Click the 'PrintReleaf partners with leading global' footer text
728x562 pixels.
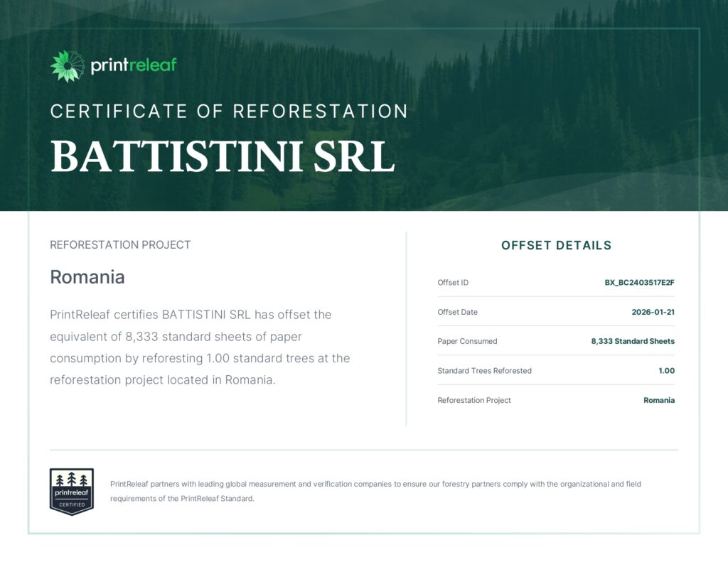point(375,484)
